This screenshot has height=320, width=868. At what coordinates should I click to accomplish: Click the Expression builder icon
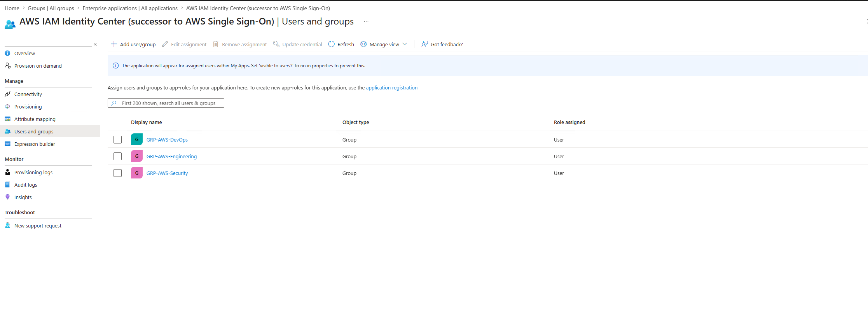pos(7,144)
